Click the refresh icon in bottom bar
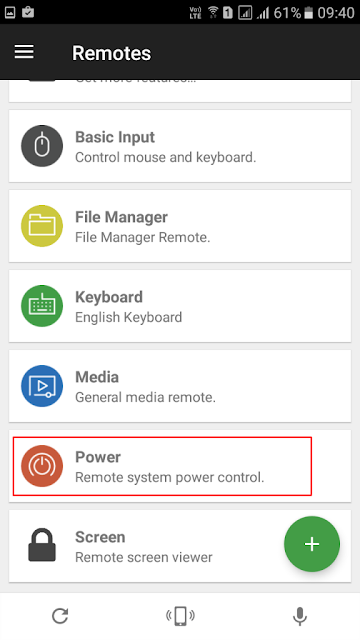 click(60, 616)
